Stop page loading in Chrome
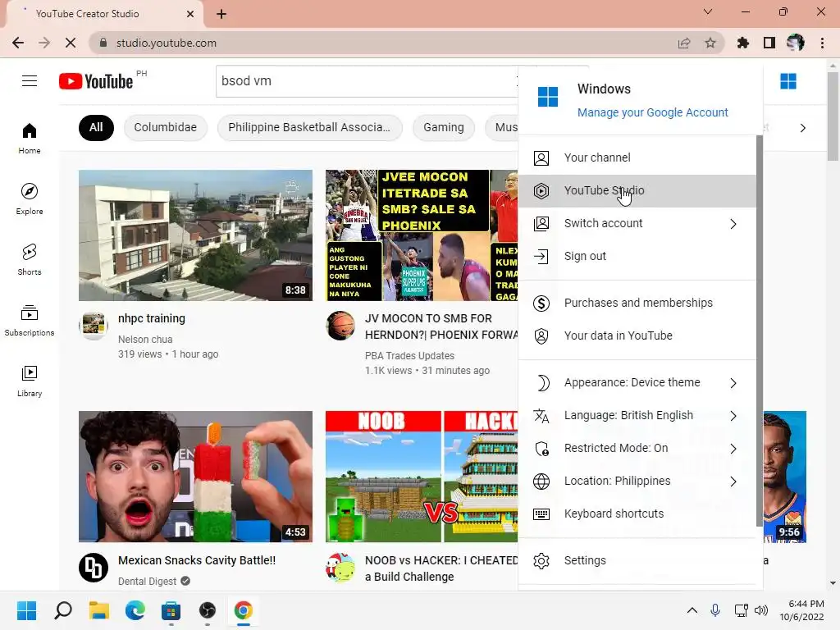This screenshot has height=630, width=840. (71, 43)
